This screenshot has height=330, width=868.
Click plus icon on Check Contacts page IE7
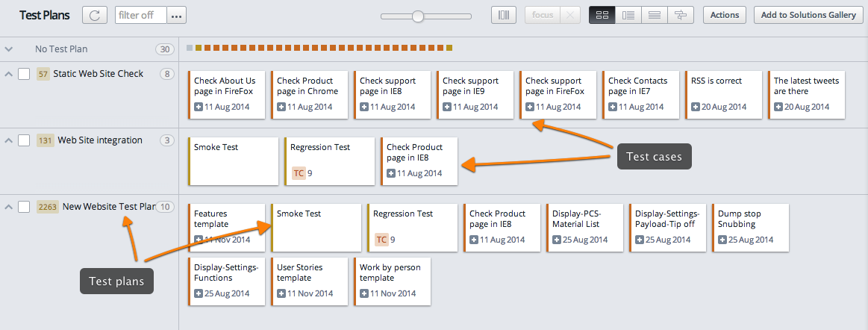[613, 107]
